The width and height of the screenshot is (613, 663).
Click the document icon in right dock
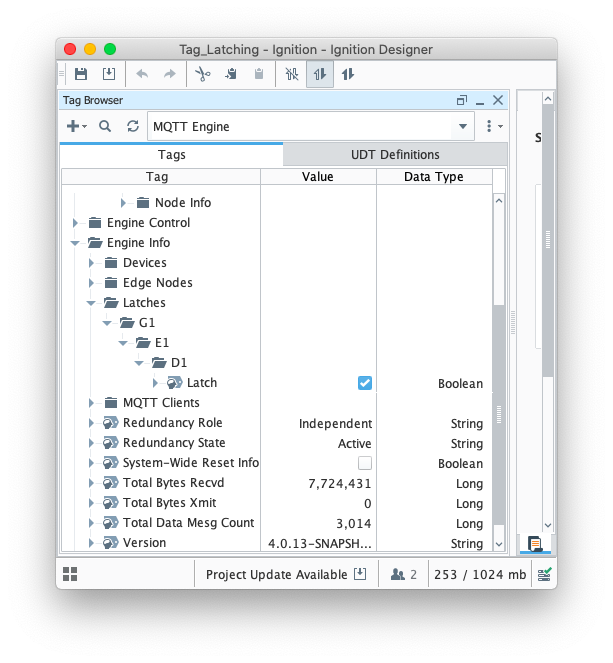coord(535,544)
